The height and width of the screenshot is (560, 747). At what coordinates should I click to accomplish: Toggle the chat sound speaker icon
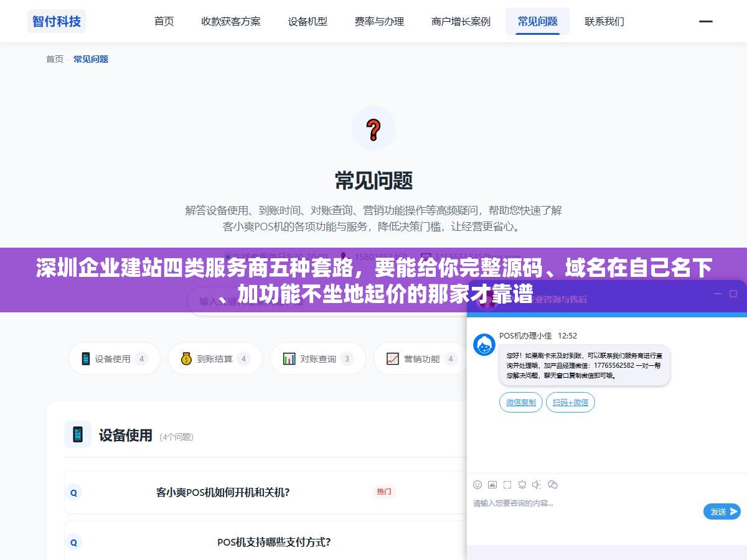537,485
